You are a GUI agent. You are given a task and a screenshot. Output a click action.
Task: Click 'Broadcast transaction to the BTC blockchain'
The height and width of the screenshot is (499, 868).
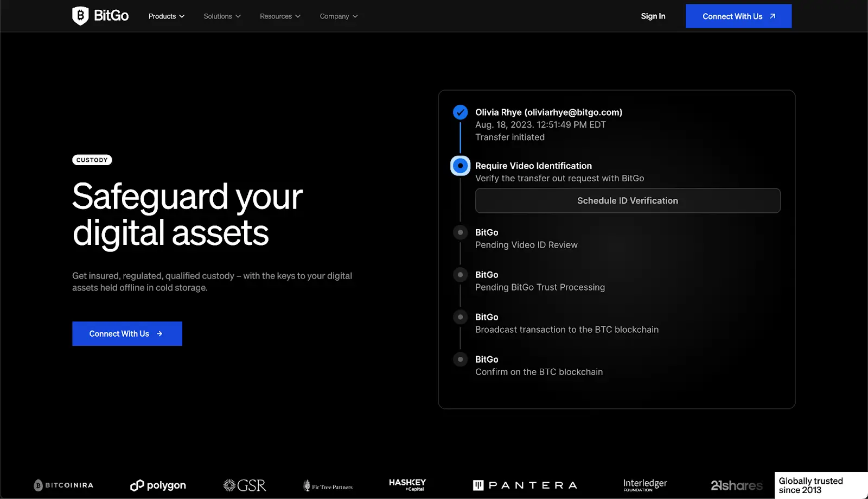[x=567, y=330]
